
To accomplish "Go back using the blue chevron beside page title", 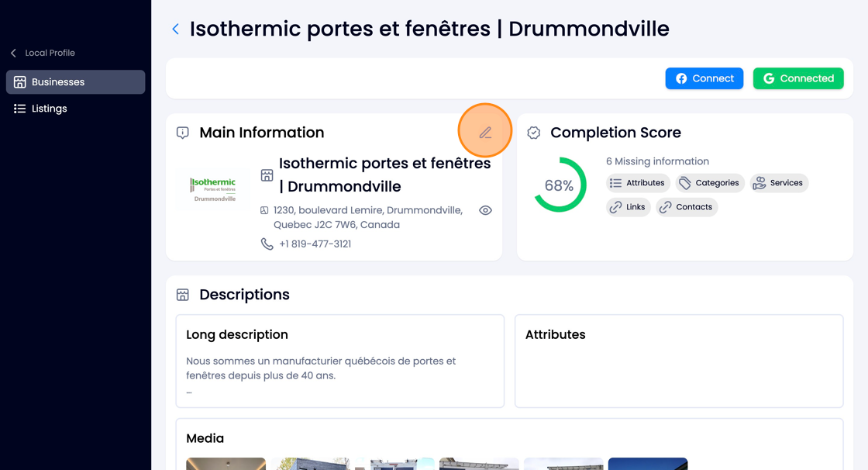I will 175,29.
